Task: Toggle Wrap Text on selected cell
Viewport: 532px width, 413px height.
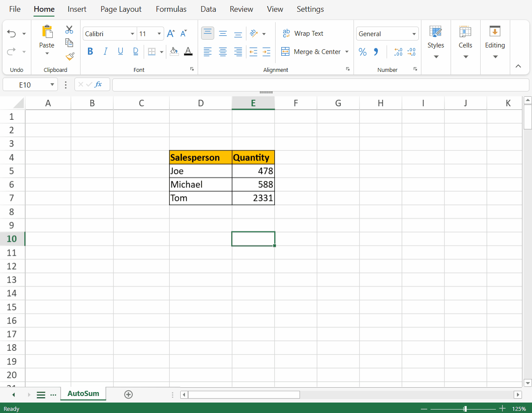Action: pyautogui.click(x=303, y=34)
